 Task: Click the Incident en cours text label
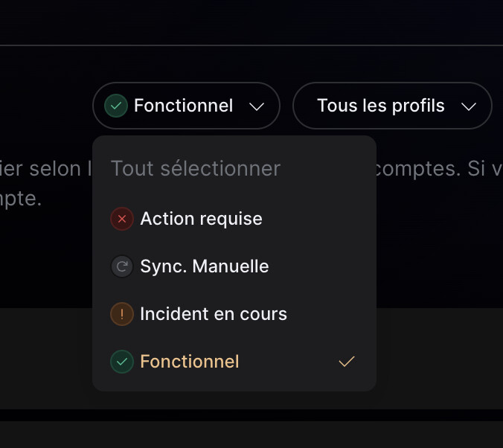tap(214, 314)
